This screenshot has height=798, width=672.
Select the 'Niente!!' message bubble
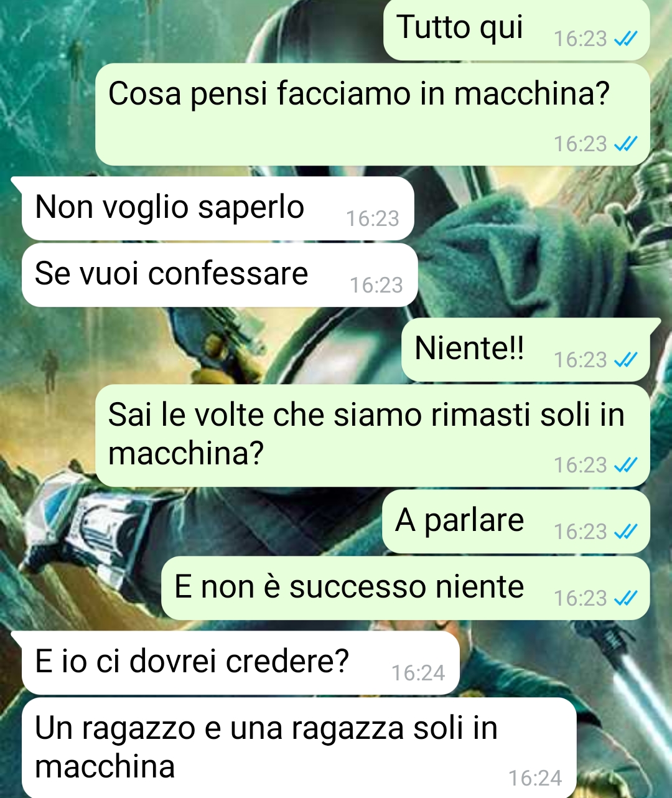526,350
